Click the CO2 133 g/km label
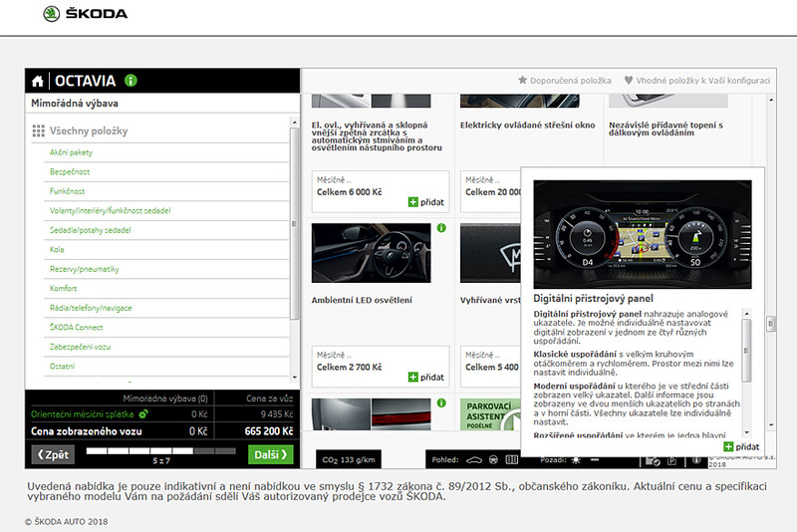 click(349, 460)
